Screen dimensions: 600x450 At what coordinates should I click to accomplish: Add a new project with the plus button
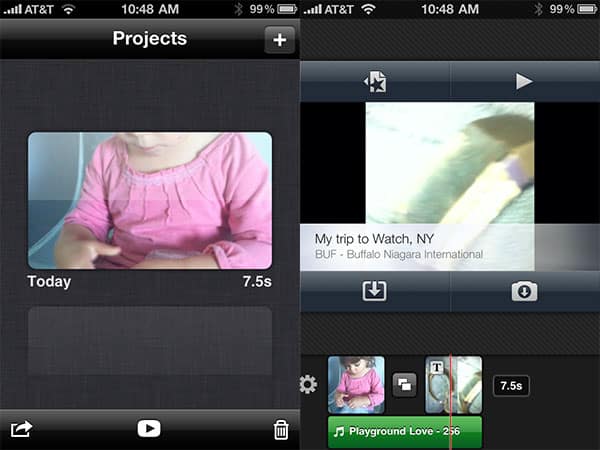click(x=279, y=41)
